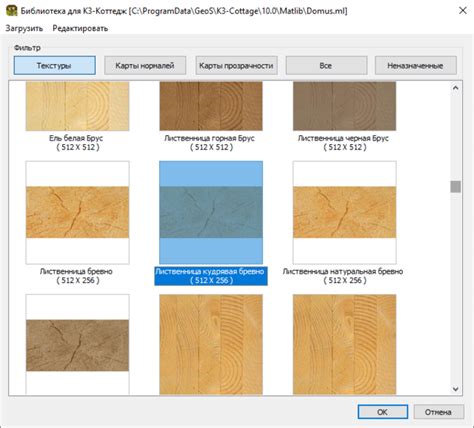Select Лиственница горная Брус thumbnail

point(211,106)
